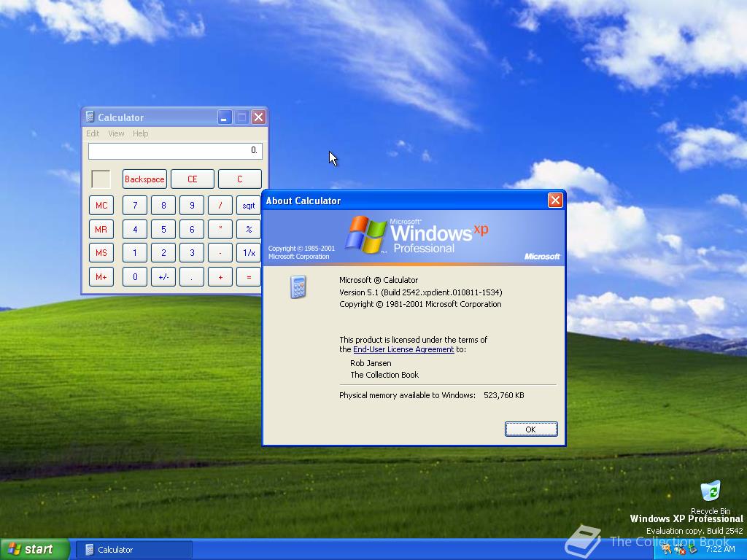
Task: Tap digit 0 on the Calculator keypad
Action: 135,276
